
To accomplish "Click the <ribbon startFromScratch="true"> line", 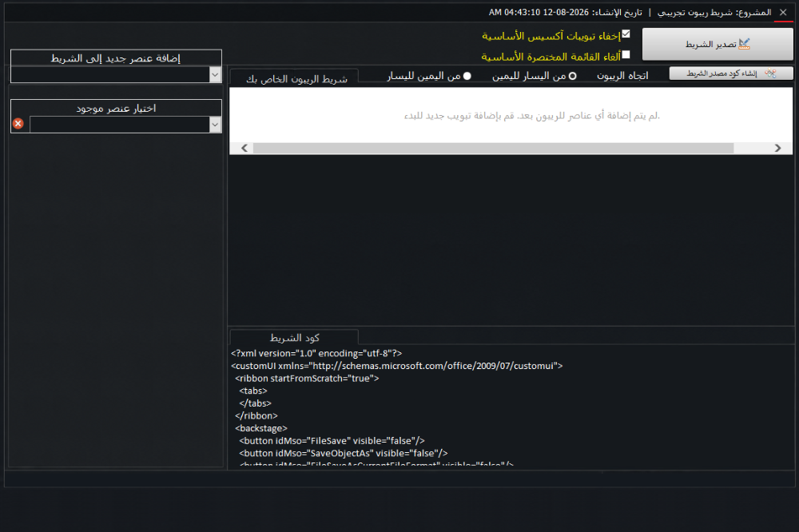I will coord(307,378).
